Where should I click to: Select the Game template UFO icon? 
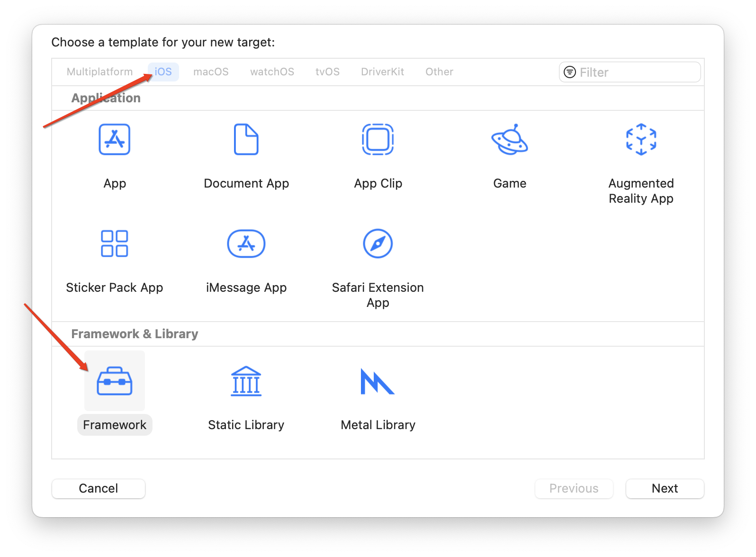click(x=510, y=139)
